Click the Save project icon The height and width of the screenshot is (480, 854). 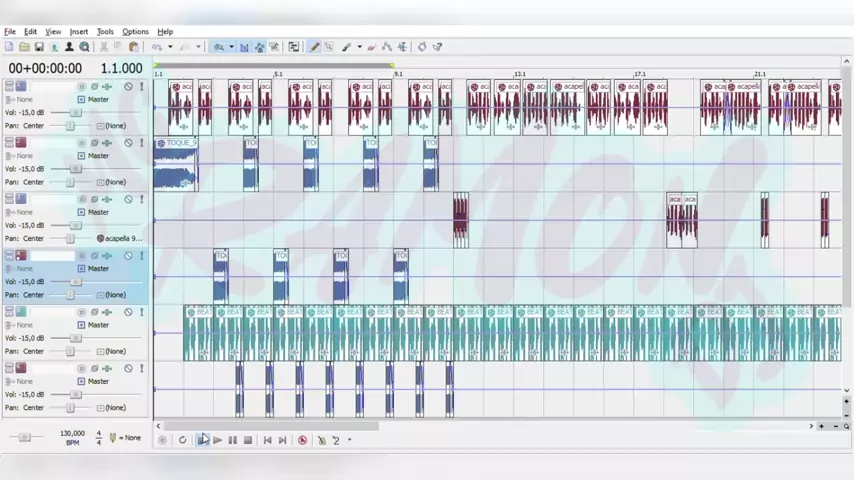pyautogui.click(x=39, y=47)
